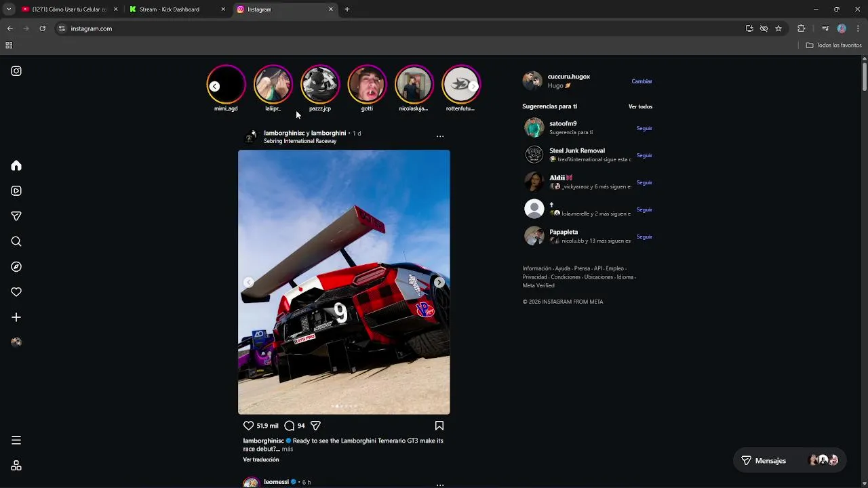The height and width of the screenshot is (488, 868).
Task: Create new post with plus icon
Action: (16, 317)
